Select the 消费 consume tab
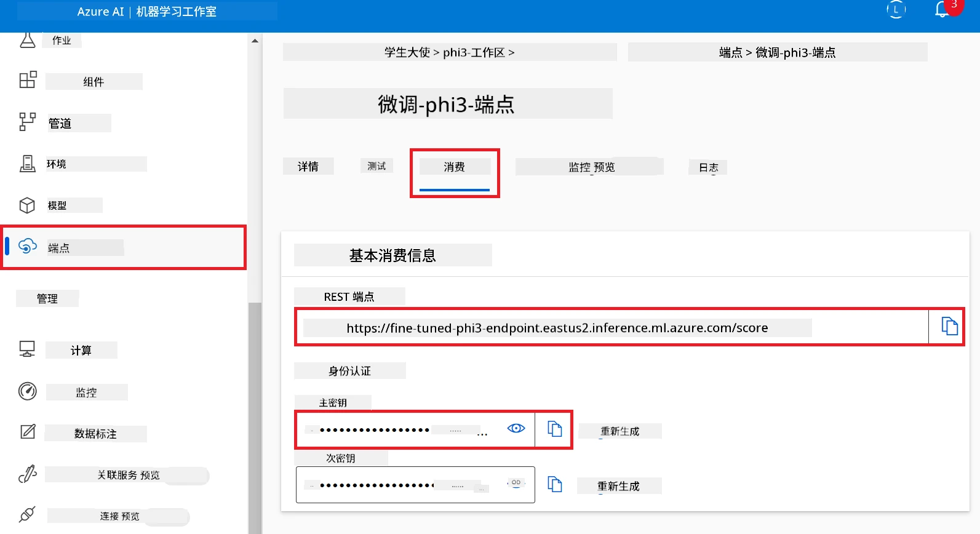The height and width of the screenshot is (534, 980). (455, 167)
